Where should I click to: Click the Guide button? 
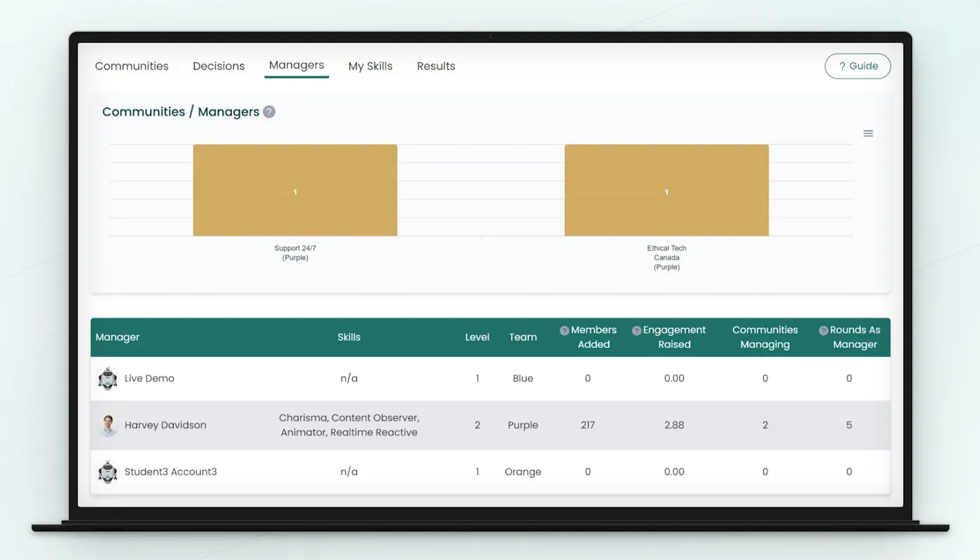click(x=857, y=66)
